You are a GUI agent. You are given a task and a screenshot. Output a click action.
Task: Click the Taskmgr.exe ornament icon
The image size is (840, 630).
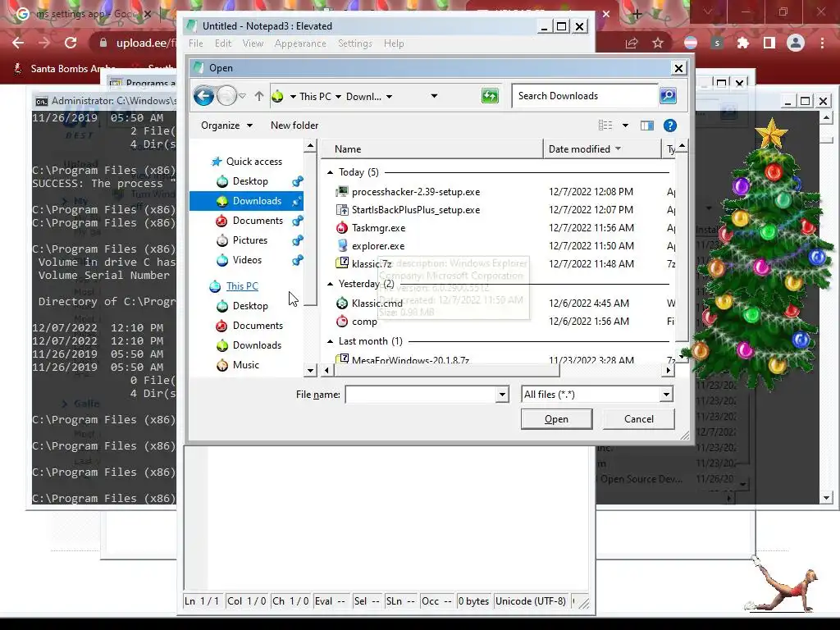tap(342, 228)
